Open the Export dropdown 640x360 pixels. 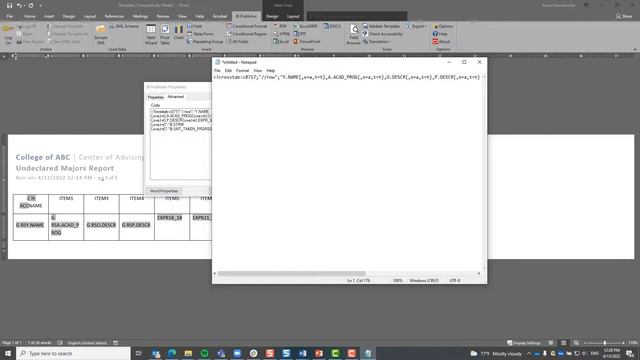[x=416, y=26]
